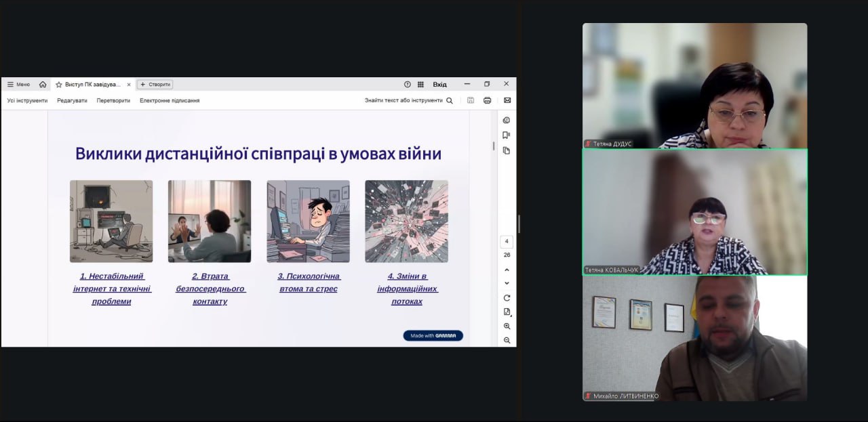Screen dimensions: 868x422
Task: Open the help question mark icon
Action: (x=408, y=85)
